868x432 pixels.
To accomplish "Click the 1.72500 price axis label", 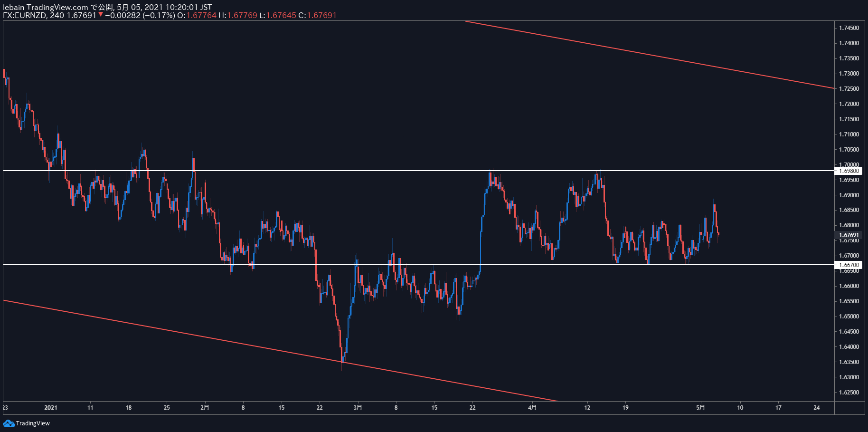I will [x=849, y=89].
